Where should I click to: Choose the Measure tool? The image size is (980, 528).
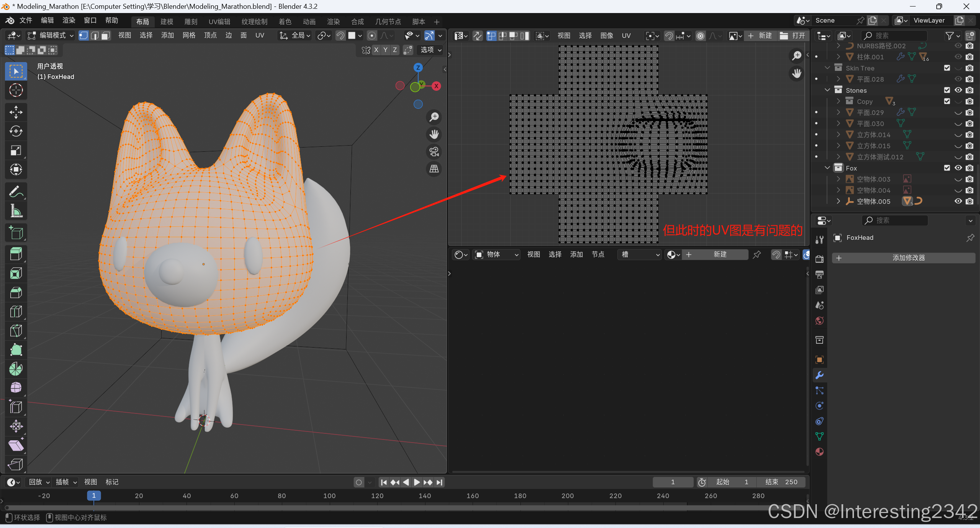16,211
